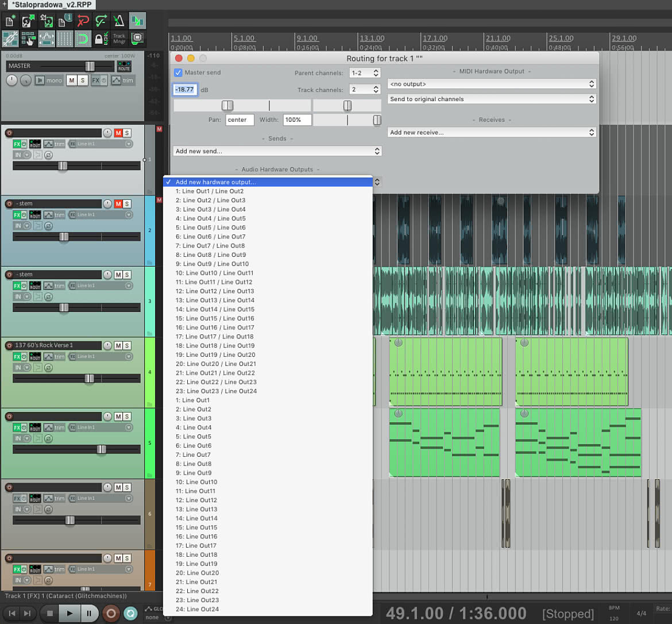This screenshot has width=672, height=624.
Task: Click the green CPU chip toolbar icon
Action: (137, 39)
